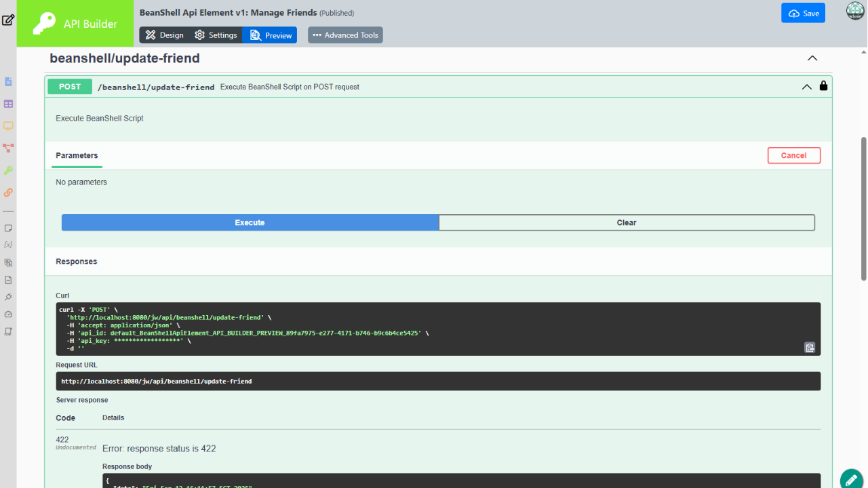
Task: Click the red Cancel button
Action: (793, 155)
